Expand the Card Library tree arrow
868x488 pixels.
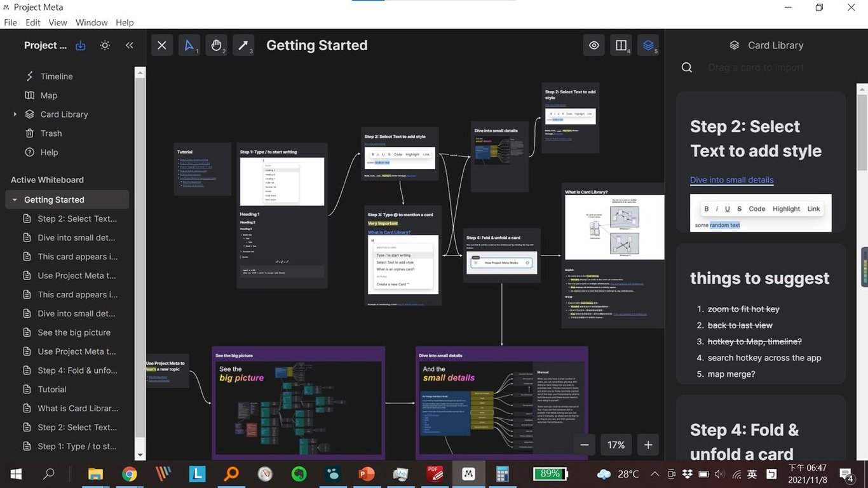pos(15,114)
